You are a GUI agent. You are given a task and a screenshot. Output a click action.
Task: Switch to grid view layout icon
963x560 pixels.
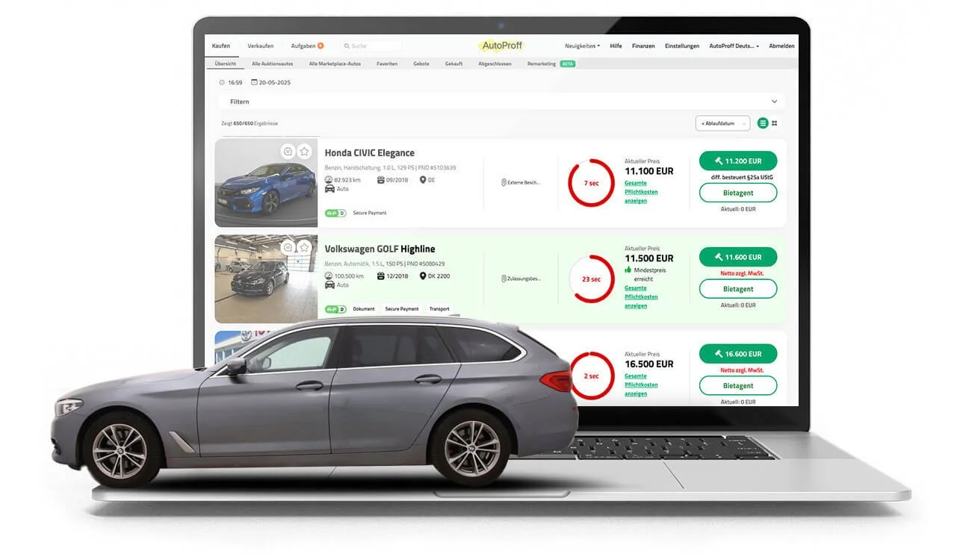coord(775,123)
